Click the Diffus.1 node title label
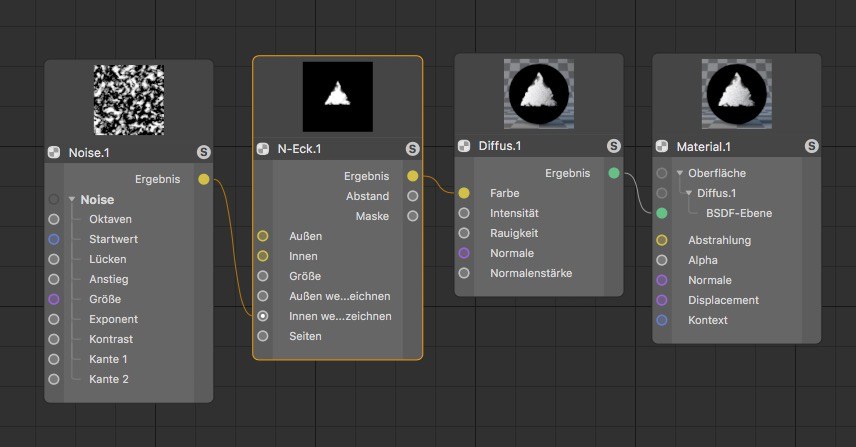 [500, 146]
